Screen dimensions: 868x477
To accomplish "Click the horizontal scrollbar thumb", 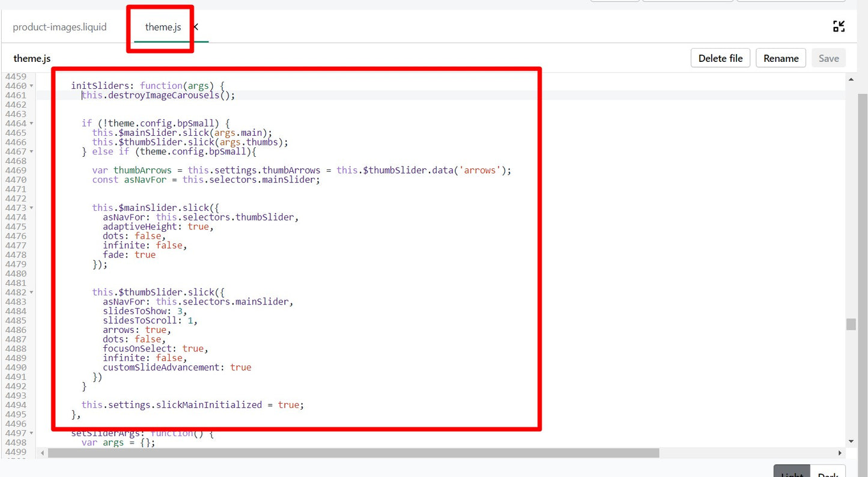I will coord(353,452).
